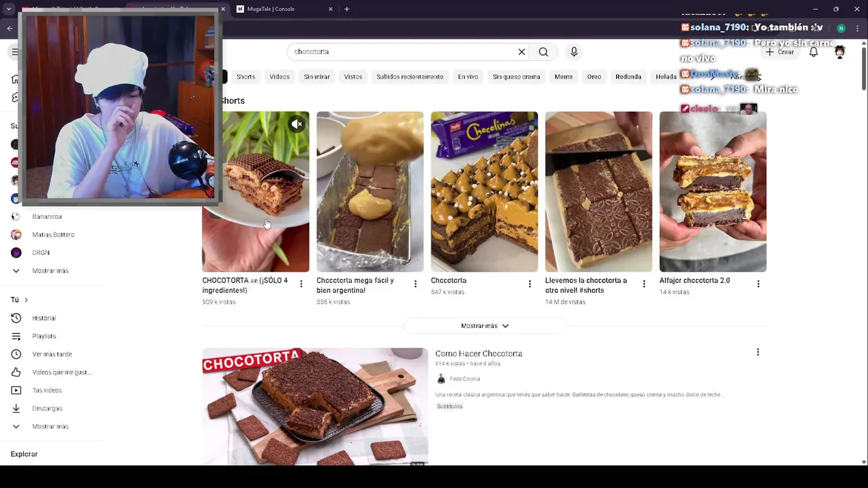Play the Chocotorta mega fácil short

point(370,192)
